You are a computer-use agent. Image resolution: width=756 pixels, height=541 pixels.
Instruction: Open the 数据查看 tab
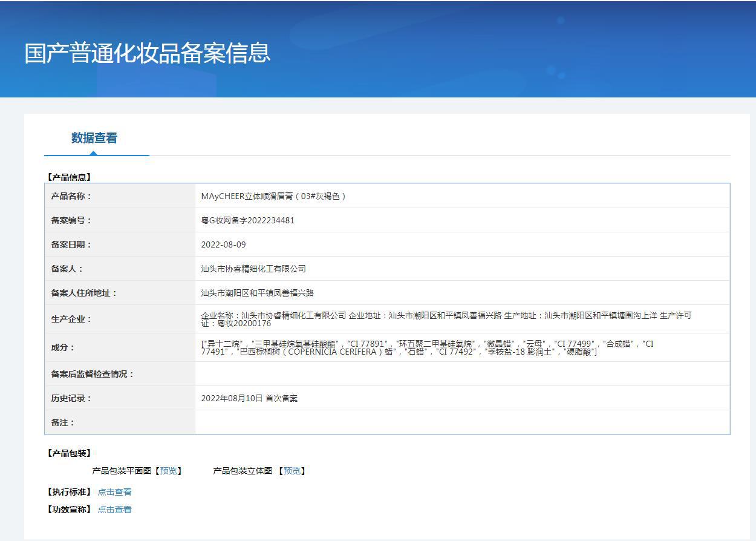(x=94, y=138)
